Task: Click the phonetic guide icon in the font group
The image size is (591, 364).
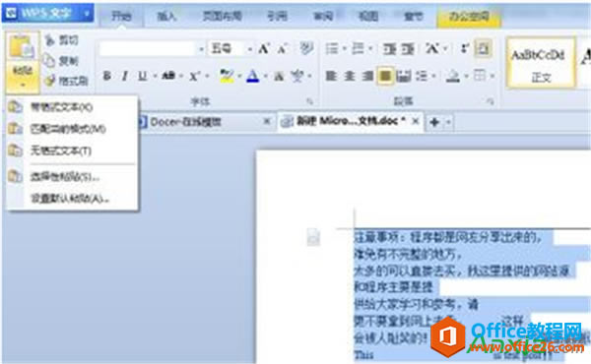Action: click(x=297, y=76)
